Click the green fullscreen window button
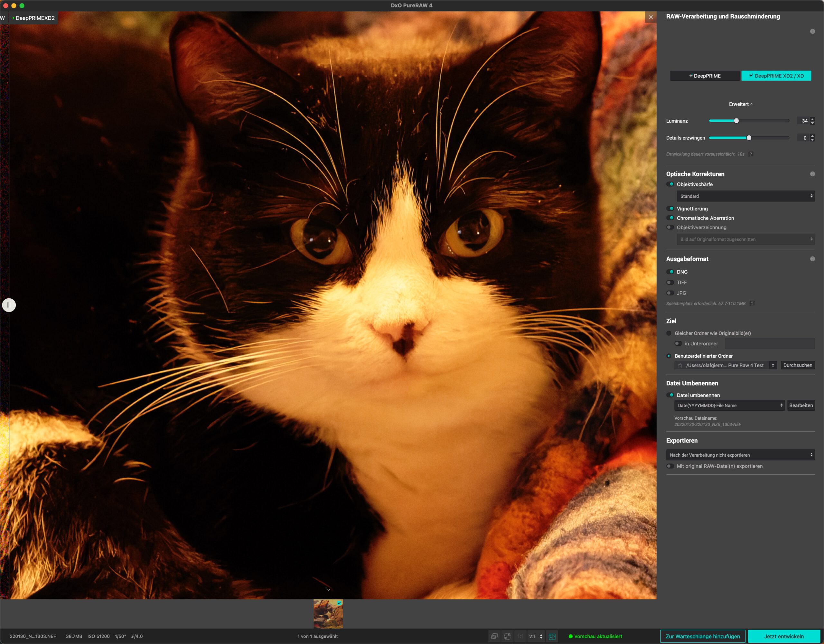The width and height of the screenshot is (824, 644). (x=22, y=6)
